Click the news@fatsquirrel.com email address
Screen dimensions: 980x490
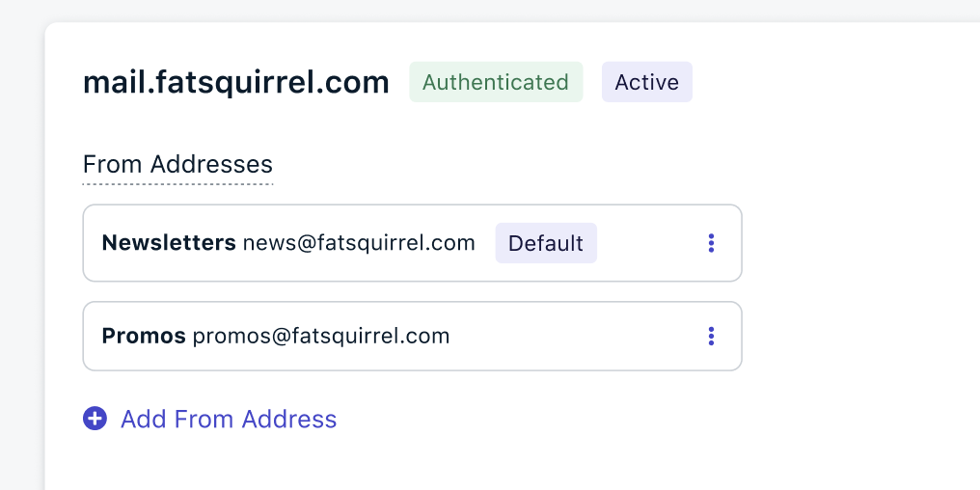point(359,243)
